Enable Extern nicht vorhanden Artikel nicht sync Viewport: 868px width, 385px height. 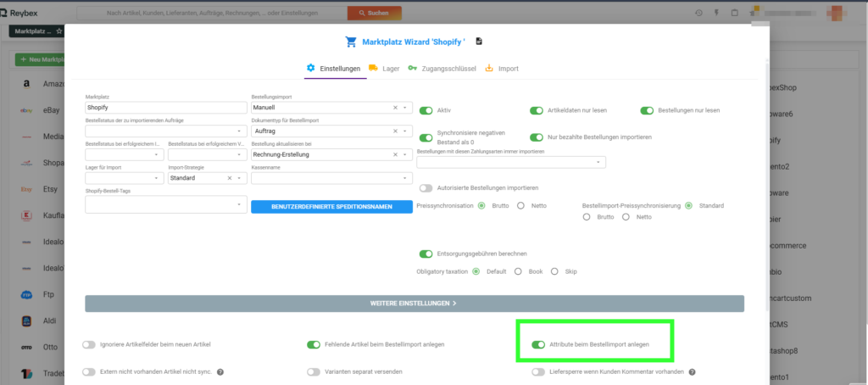tap(88, 371)
